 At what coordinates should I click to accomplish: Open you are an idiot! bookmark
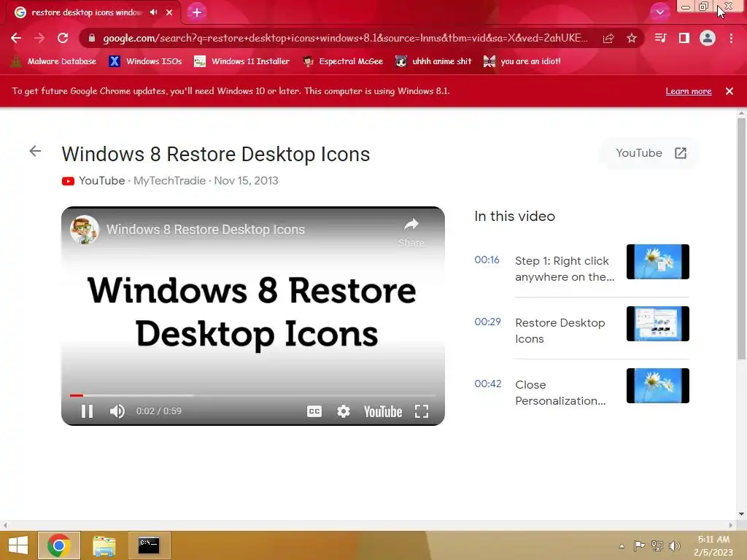coord(522,61)
